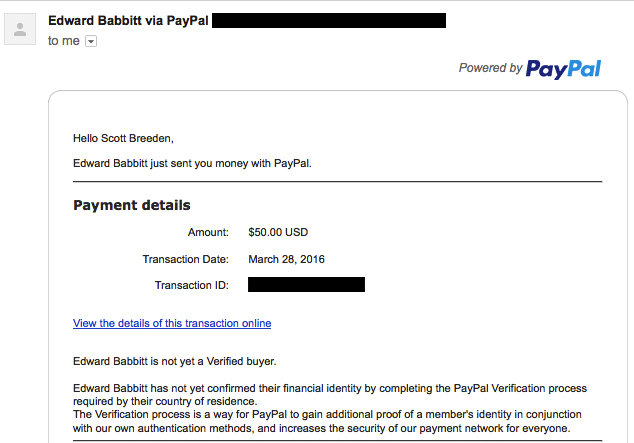Click the March 28, 2016 transaction date
This screenshot has width=634, height=443.
[x=286, y=259]
